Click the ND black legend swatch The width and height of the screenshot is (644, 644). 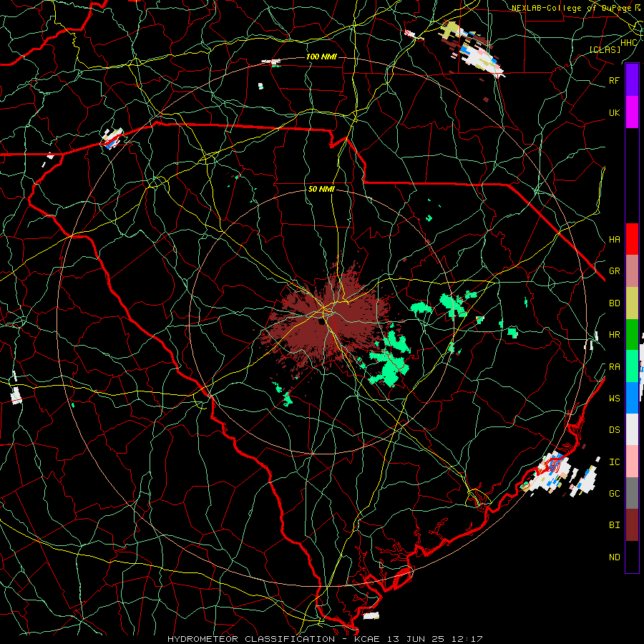632,557
